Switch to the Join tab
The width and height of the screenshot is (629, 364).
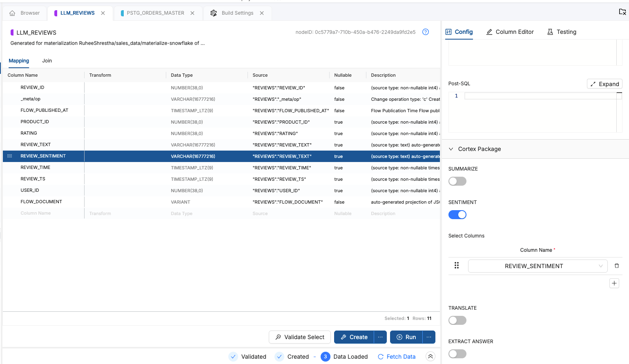pos(47,60)
